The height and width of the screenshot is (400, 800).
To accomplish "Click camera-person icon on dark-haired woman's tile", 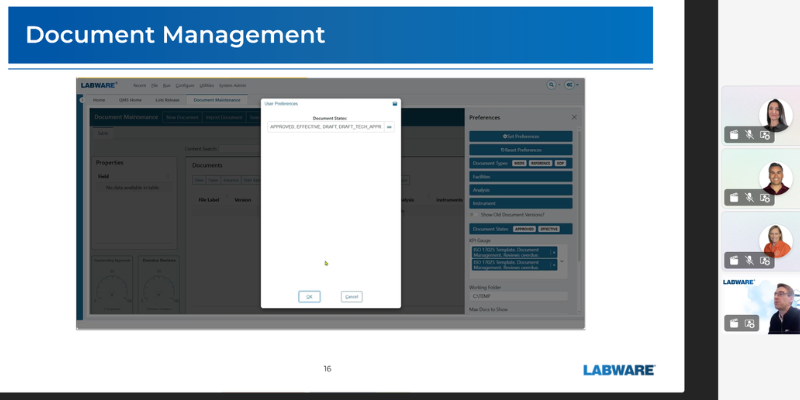I will (765, 135).
